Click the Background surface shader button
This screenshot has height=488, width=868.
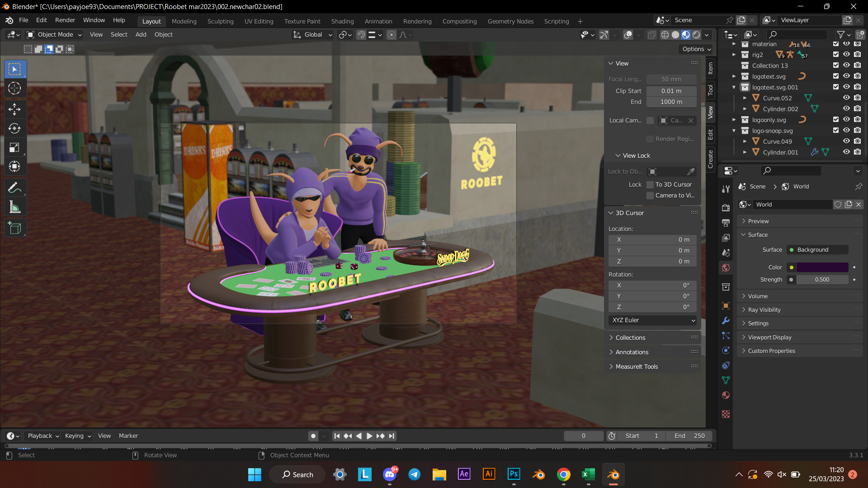(817, 249)
